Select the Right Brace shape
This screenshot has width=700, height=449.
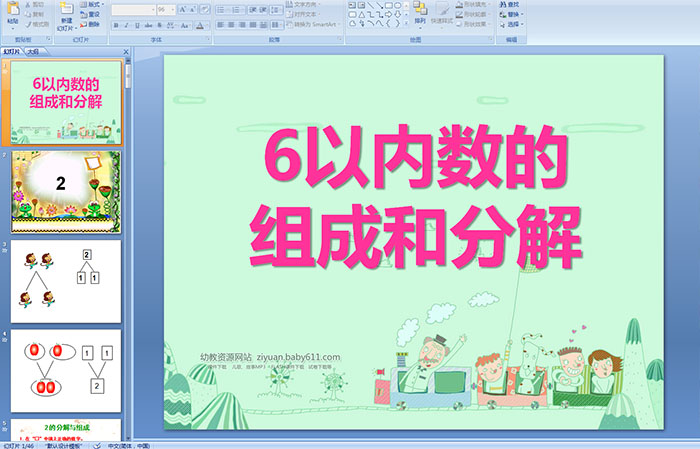pyautogui.click(x=397, y=23)
